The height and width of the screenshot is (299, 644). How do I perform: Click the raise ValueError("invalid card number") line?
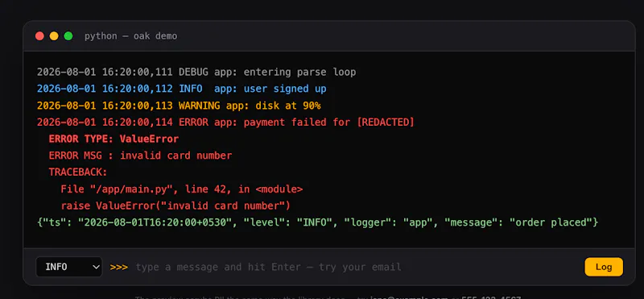click(175, 206)
